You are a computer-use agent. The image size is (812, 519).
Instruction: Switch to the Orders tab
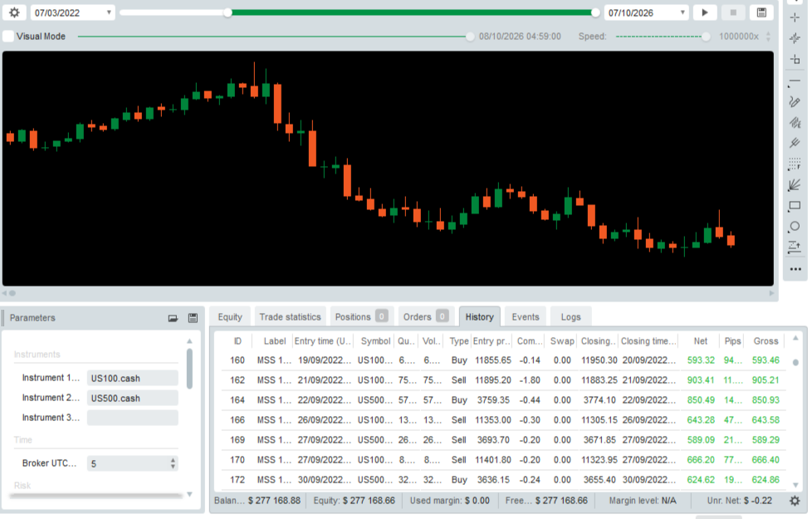(426, 317)
